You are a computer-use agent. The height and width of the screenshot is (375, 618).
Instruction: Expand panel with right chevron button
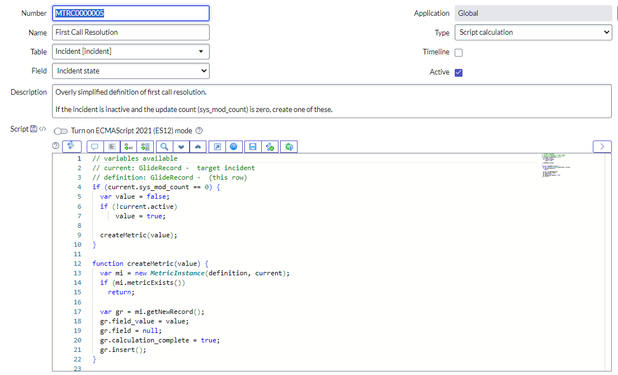[x=602, y=146]
